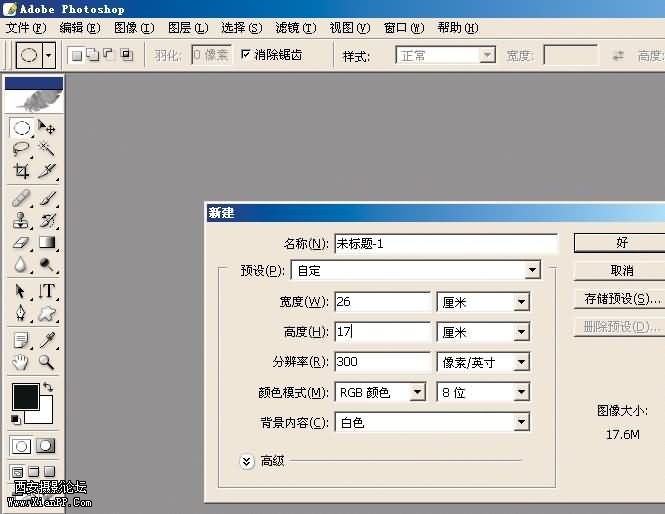This screenshot has height=514, width=665.
Task: Select the Gradient tool
Action: click(46, 243)
